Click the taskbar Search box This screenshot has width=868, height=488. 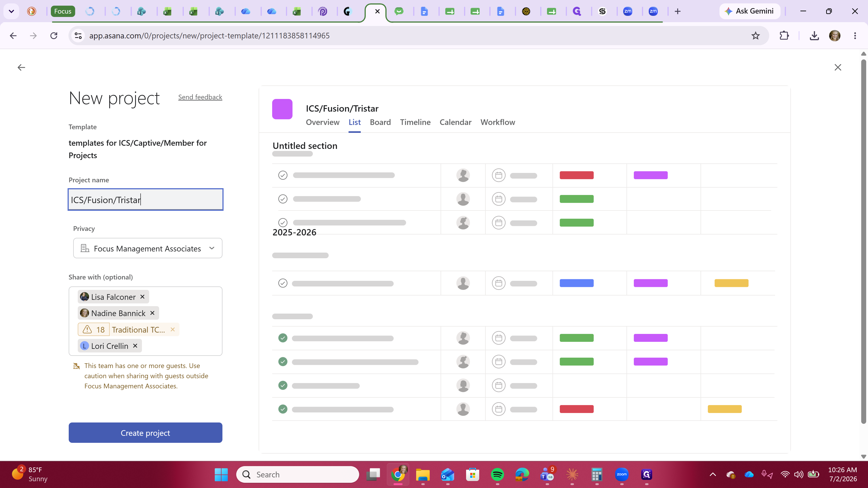[298, 474]
